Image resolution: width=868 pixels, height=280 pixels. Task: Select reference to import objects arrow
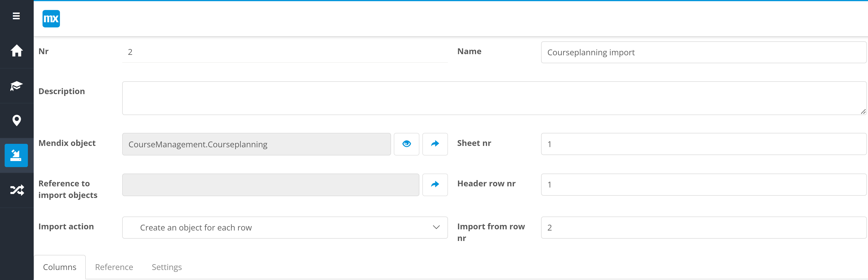point(435,184)
